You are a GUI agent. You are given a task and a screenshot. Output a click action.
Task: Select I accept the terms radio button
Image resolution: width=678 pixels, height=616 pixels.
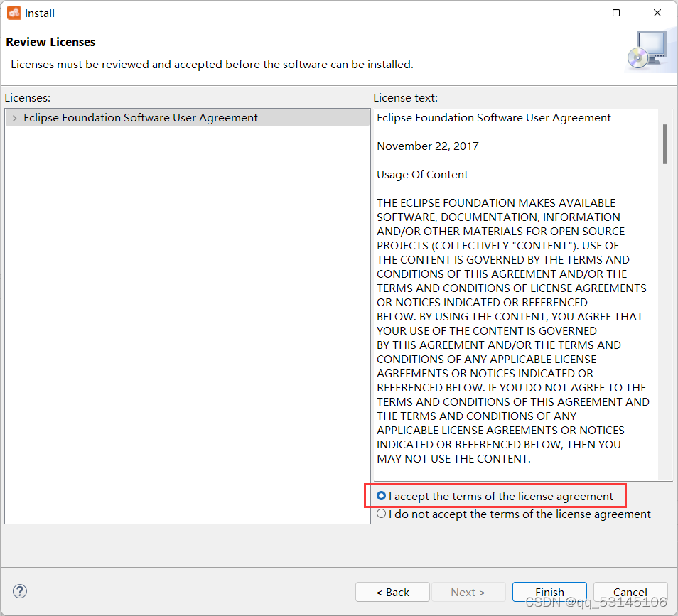click(x=381, y=496)
